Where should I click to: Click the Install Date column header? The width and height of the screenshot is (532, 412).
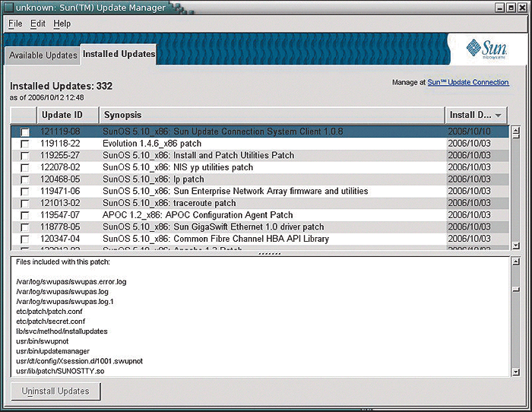pyautogui.click(x=476, y=115)
